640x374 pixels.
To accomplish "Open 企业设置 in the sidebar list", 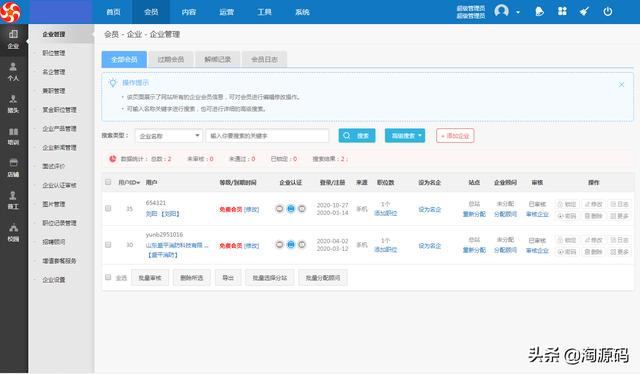I will click(54, 280).
